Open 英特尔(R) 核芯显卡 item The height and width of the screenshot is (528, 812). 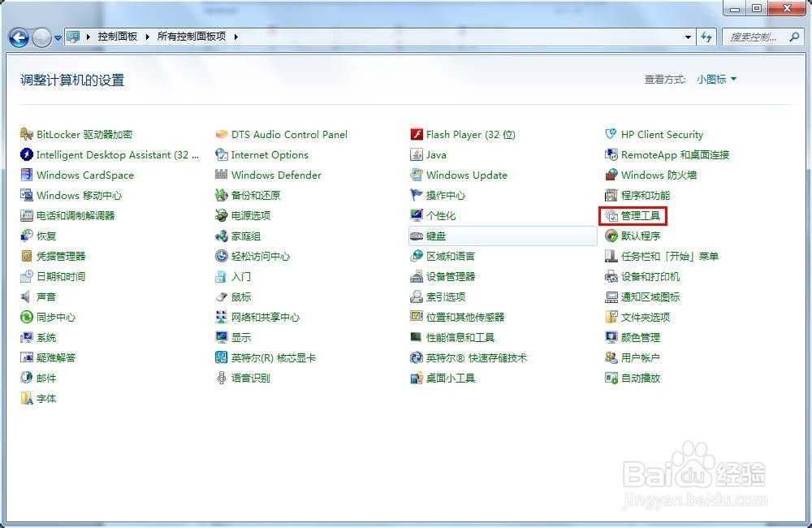(x=274, y=357)
